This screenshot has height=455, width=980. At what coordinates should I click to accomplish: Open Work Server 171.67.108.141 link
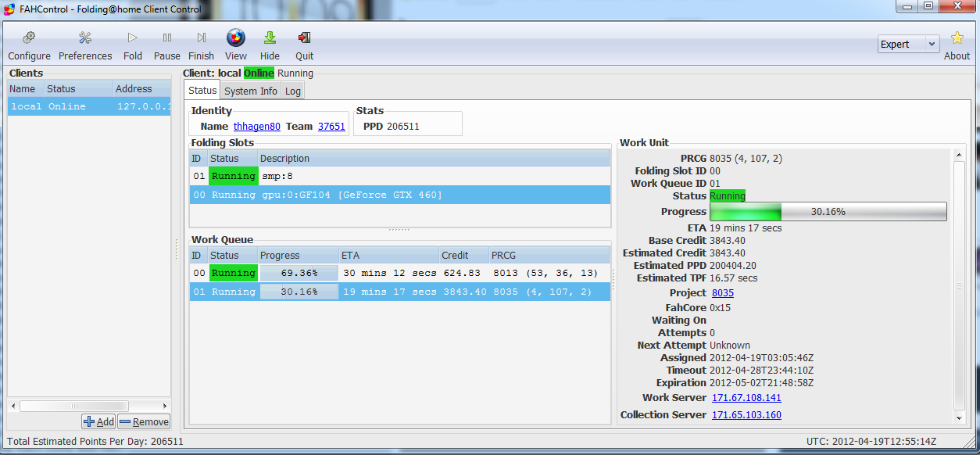(x=746, y=397)
